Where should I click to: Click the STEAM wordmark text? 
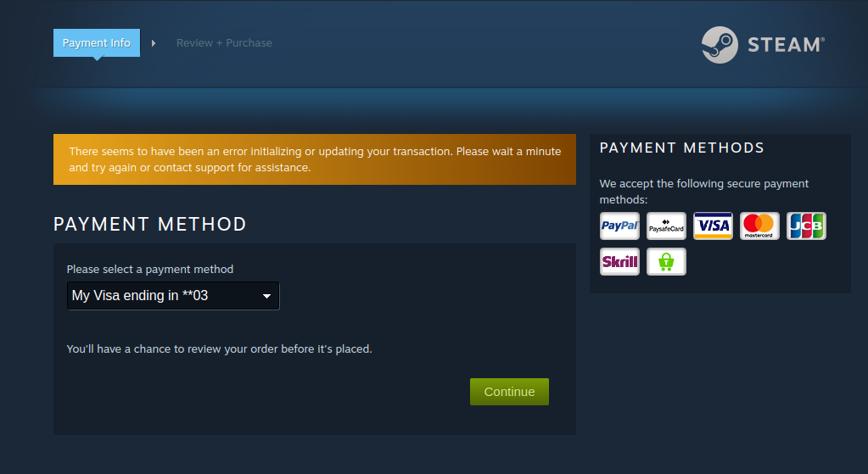click(x=786, y=45)
